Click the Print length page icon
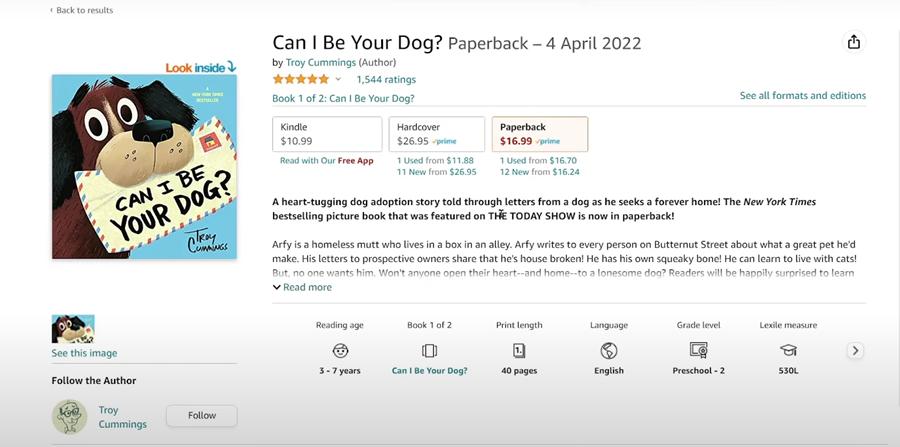Screen dimensions: 900x447 click(519, 350)
